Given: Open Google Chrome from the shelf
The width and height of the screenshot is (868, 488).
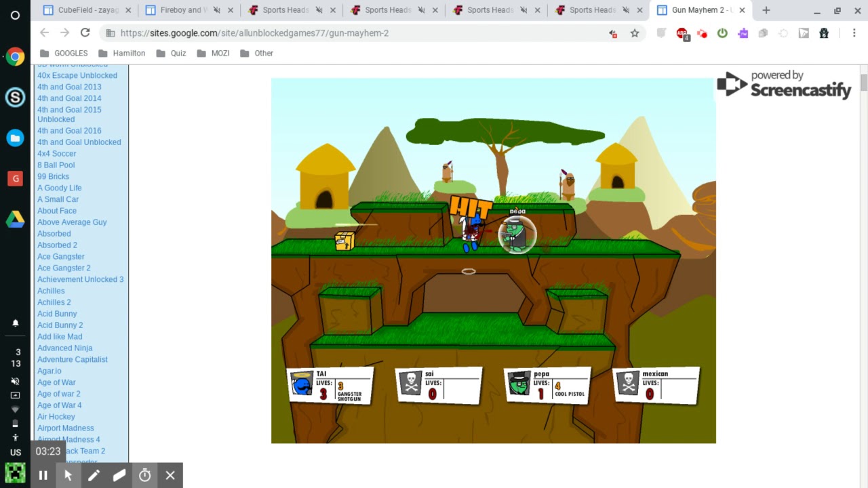Looking at the screenshot, I should pyautogui.click(x=15, y=57).
